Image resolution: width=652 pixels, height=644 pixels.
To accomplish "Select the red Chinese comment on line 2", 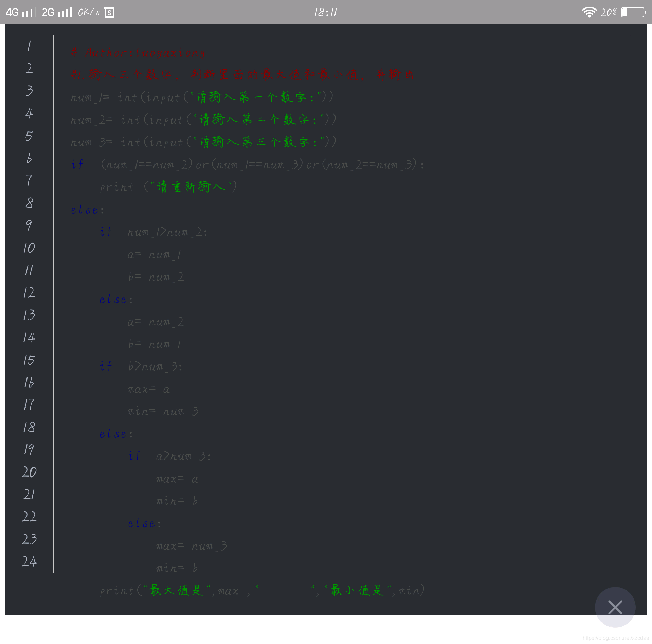I will (x=242, y=75).
